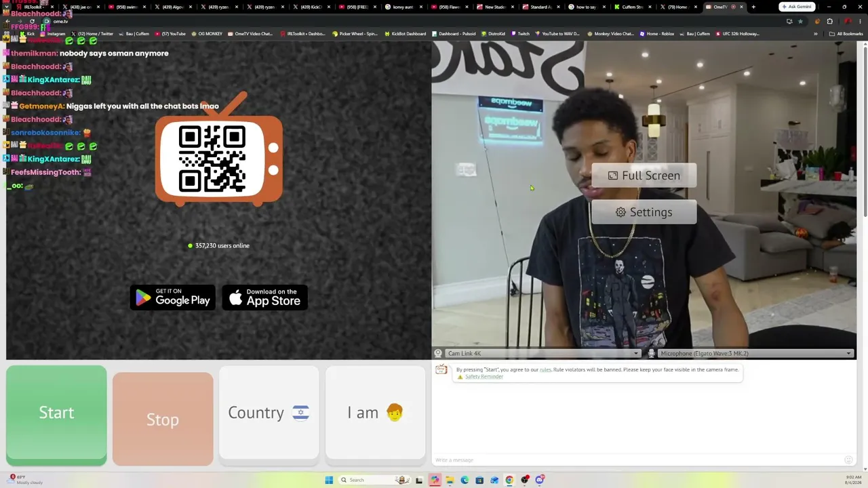Expand the bookmarks overflow chevron

816,34
